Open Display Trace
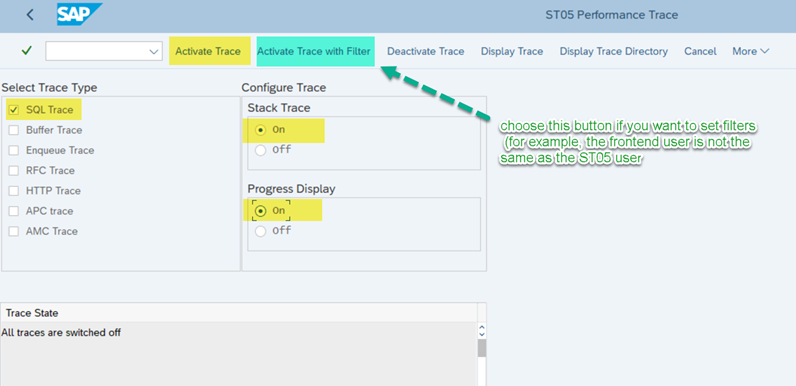The width and height of the screenshot is (796, 386). click(512, 51)
